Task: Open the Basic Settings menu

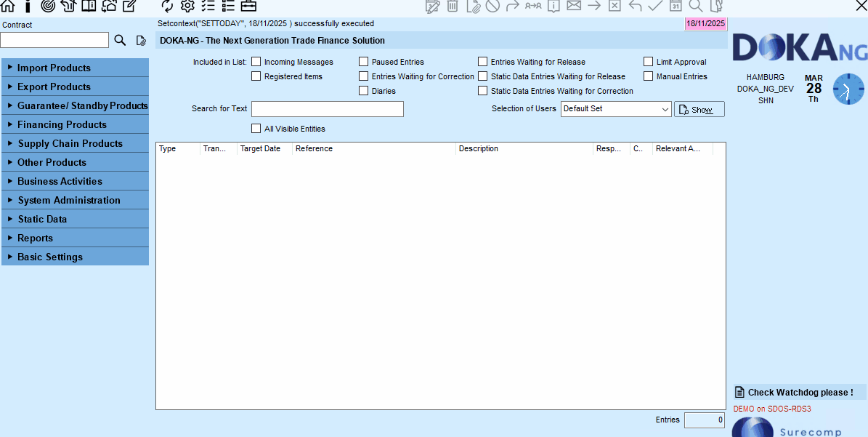Action: (x=75, y=257)
